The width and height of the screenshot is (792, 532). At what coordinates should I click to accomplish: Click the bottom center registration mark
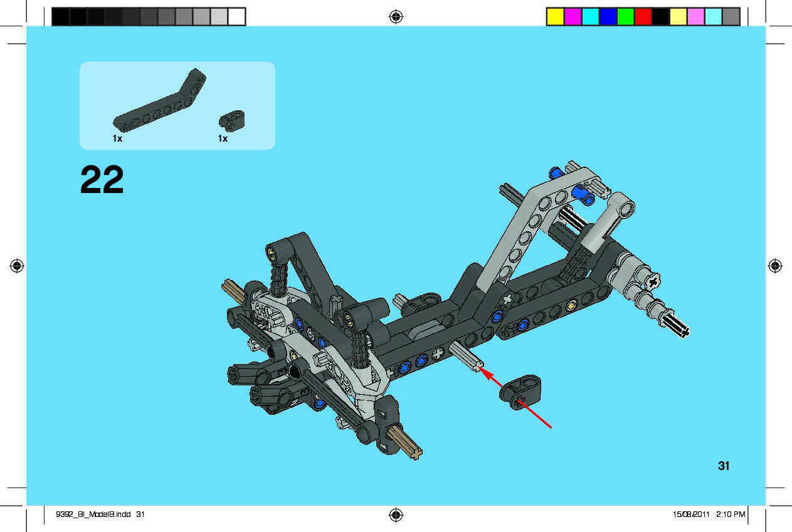coord(395,515)
